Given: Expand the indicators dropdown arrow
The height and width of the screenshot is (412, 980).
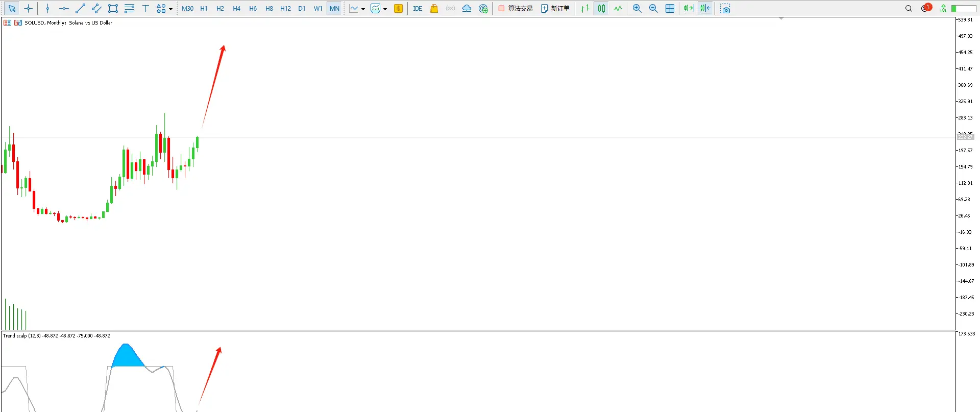Looking at the screenshot, I should [x=363, y=9].
